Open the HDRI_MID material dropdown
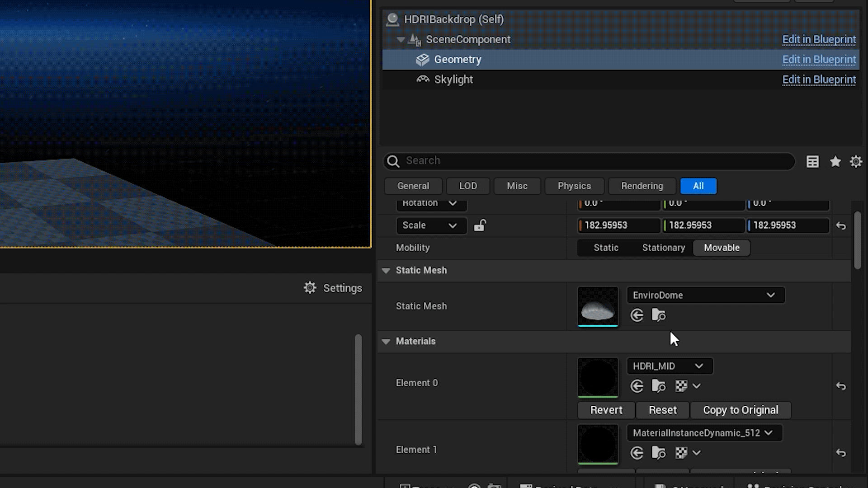This screenshot has width=868, height=488. pos(670,366)
